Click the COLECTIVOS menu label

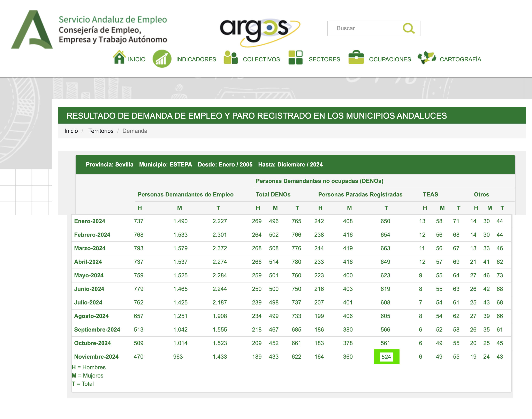coord(261,59)
